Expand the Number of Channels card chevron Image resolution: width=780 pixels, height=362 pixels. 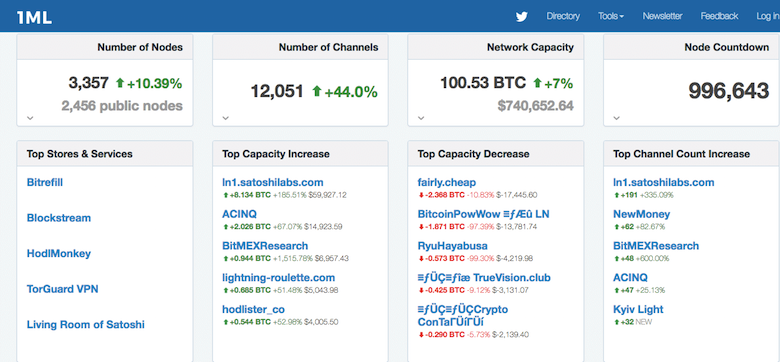(x=225, y=118)
